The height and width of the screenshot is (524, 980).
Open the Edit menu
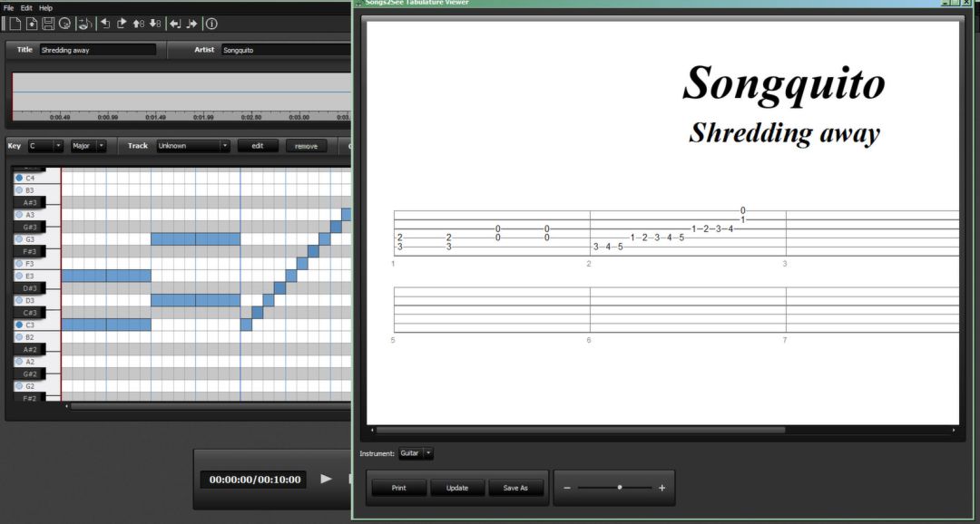tap(25, 6)
